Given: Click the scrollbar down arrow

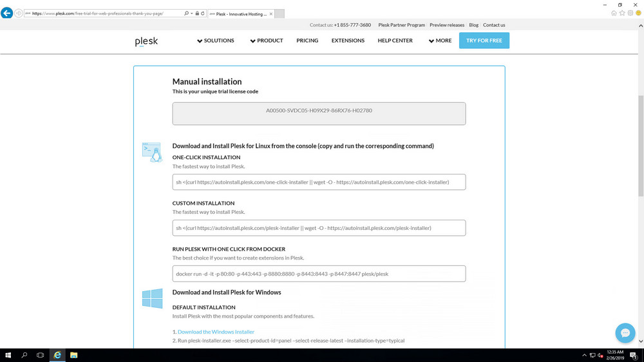Looking at the screenshot, I should (641, 341).
